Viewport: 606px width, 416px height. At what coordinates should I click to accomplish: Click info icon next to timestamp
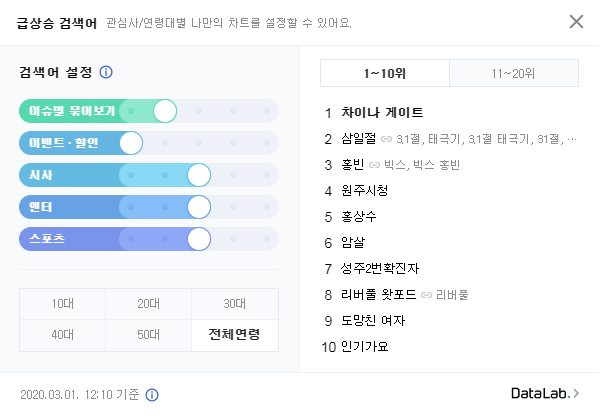152,394
